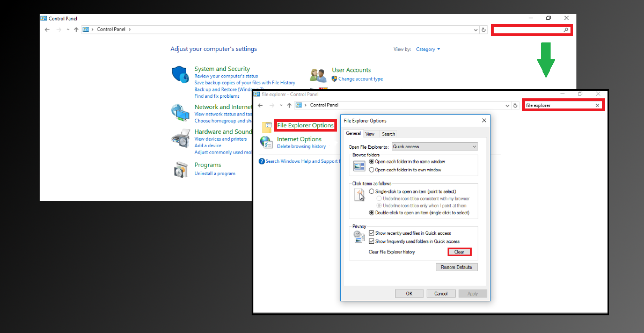
Task: Click View devices and printers link
Action: (221, 139)
